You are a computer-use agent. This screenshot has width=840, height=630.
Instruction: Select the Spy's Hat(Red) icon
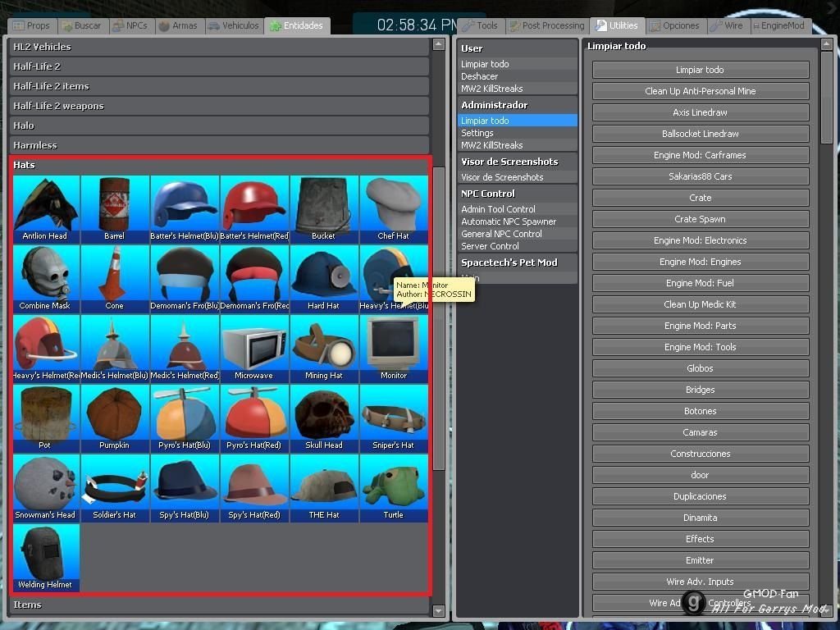point(254,488)
